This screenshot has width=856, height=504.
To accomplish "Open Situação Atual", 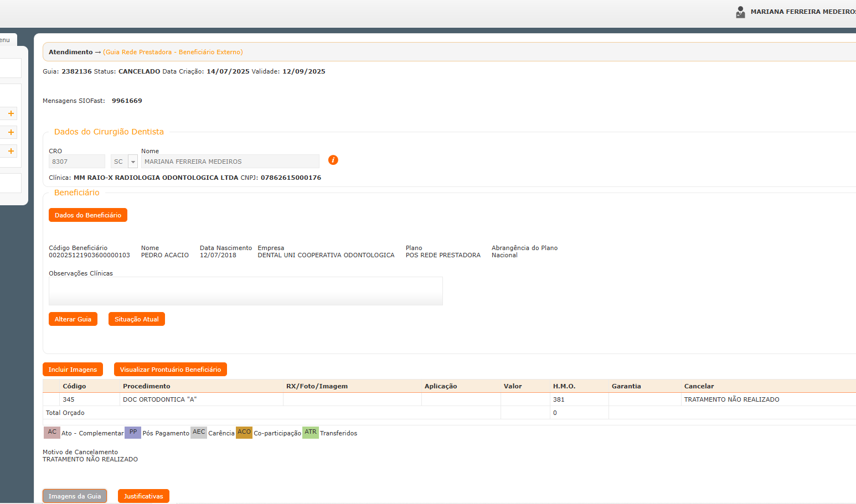I will coord(137,319).
